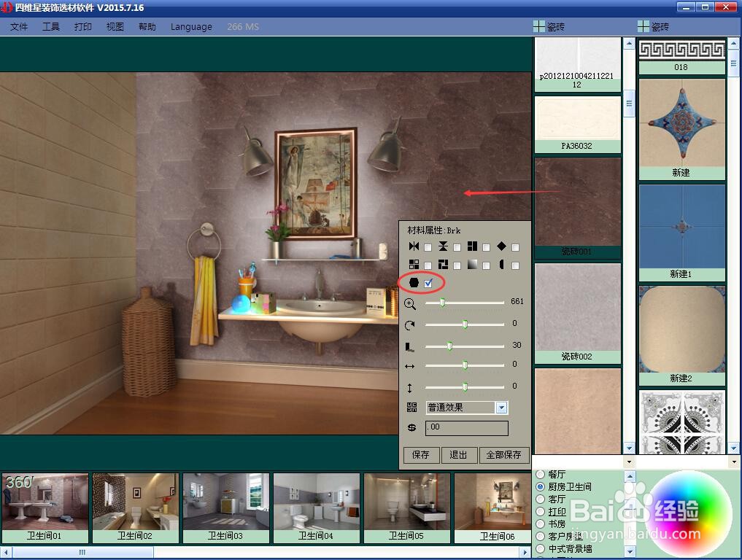Image resolution: width=742 pixels, height=560 pixels.
Task: Select the PA36032 tile thumbnail
Action: [577, 125]
